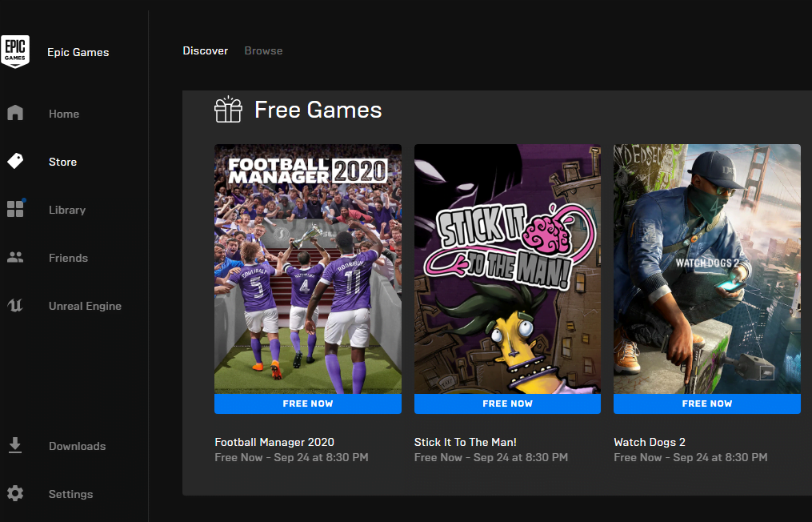Screen dimensions: 812x522
Task: Open the Settings gear icon
Action: [15, 493]
